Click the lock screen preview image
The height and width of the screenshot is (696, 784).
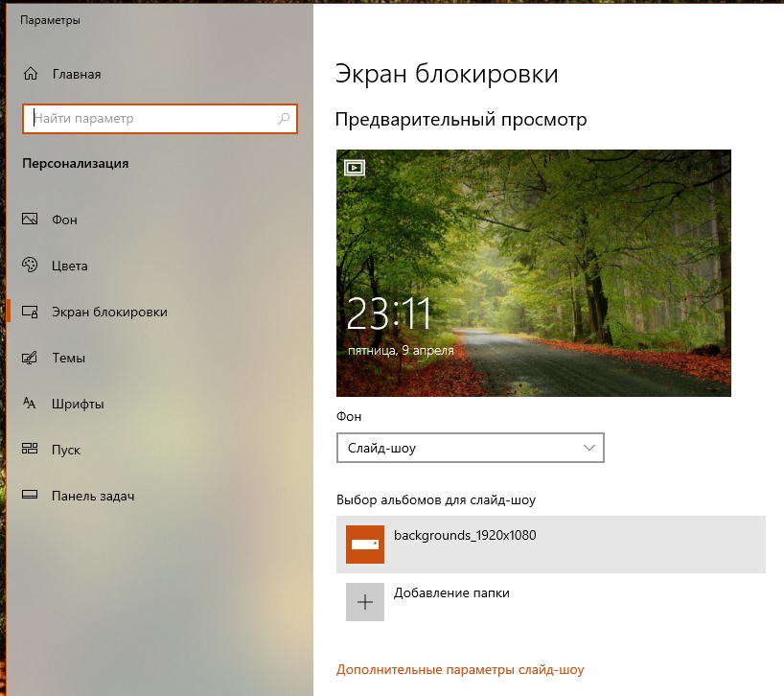pyautogui.click(x=533, y=273)
